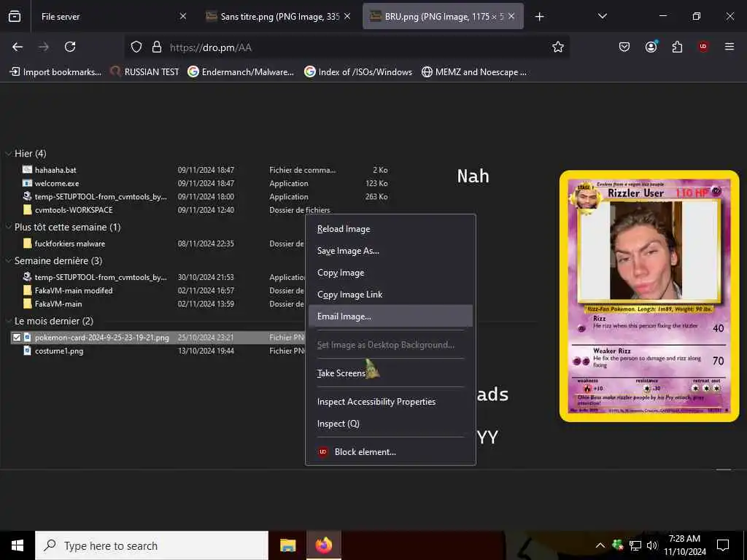Open Endermanch/Malware bookmark
The image size is (747, 560).
coord(241,72)
